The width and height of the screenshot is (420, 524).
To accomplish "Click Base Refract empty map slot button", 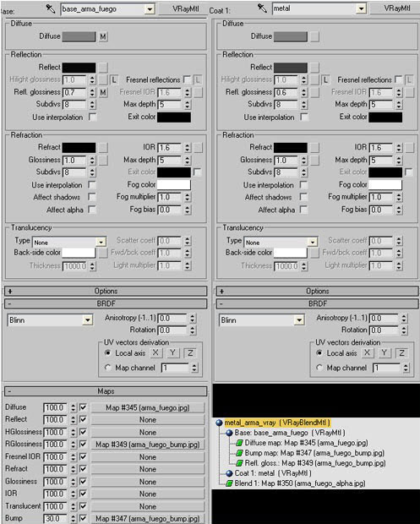I will 103,148.
